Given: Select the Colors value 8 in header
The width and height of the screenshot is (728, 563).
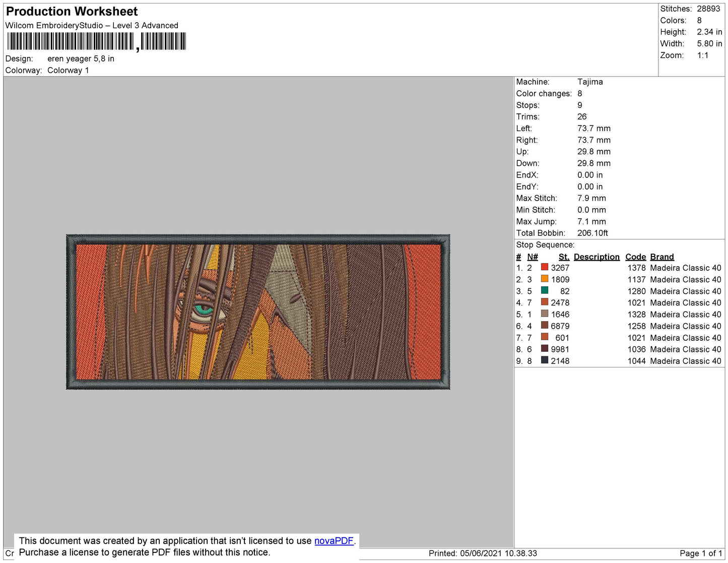Looking at the screenshot, I should tap(699, 20).
